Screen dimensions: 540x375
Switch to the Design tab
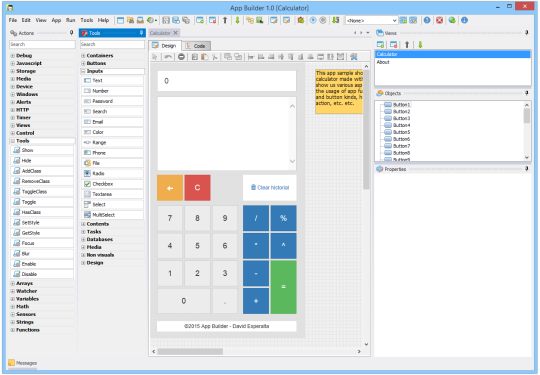[x=165, y=45]
